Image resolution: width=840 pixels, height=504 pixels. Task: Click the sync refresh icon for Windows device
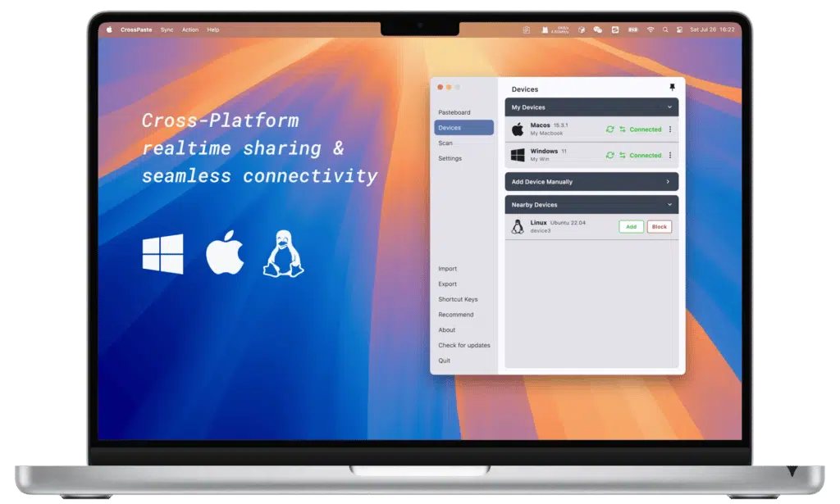click(x=609, y=155)
